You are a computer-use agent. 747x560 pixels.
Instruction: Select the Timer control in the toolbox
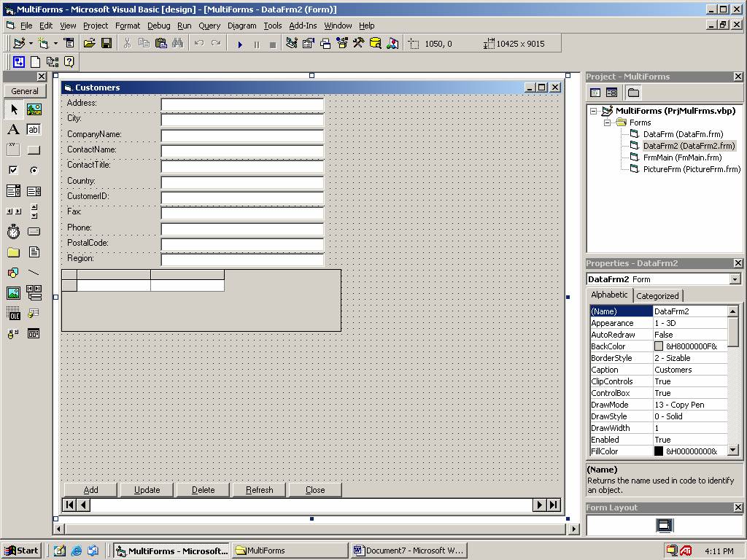[x=13, y=232]
